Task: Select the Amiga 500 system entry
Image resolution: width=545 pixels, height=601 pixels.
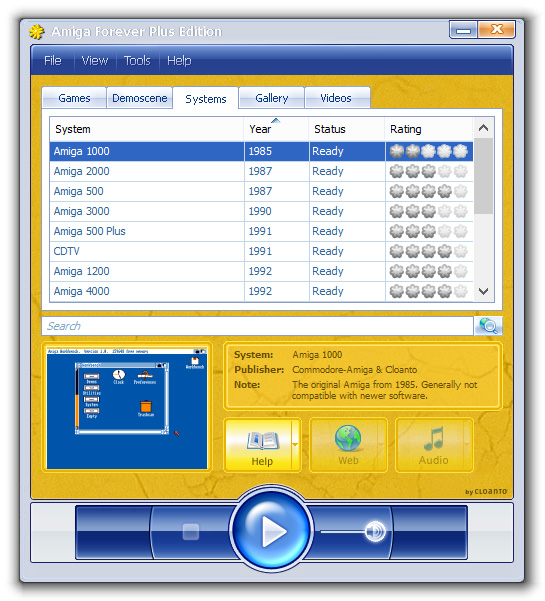Action: click(x=261, y=191)
